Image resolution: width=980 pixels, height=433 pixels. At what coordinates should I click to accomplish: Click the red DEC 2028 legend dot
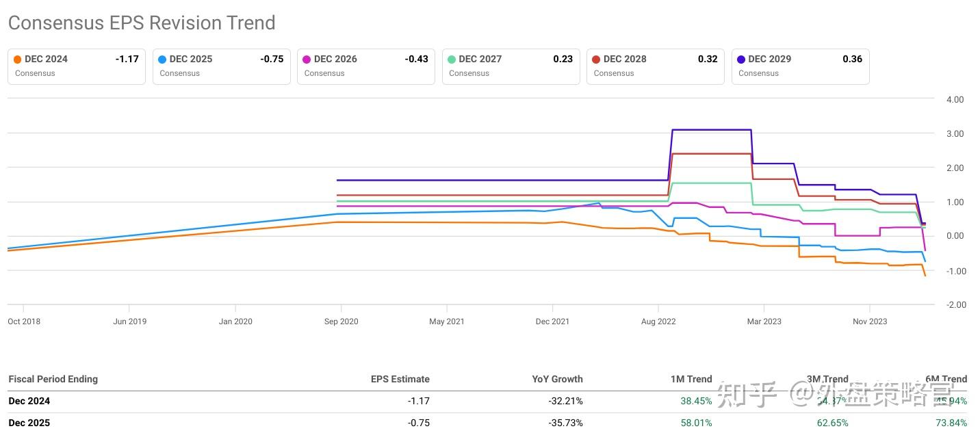click(x=597, y=60)
